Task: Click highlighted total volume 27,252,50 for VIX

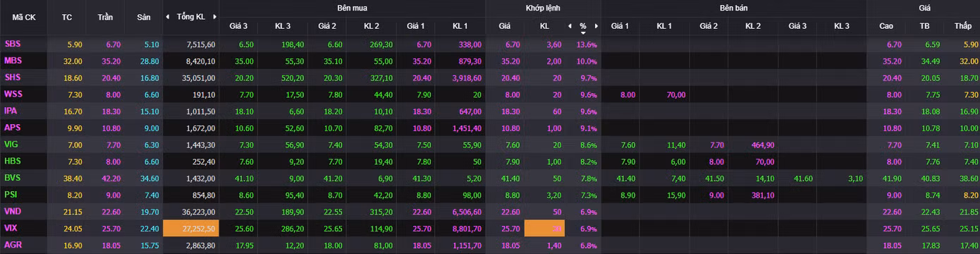Action: coord(191,229)
